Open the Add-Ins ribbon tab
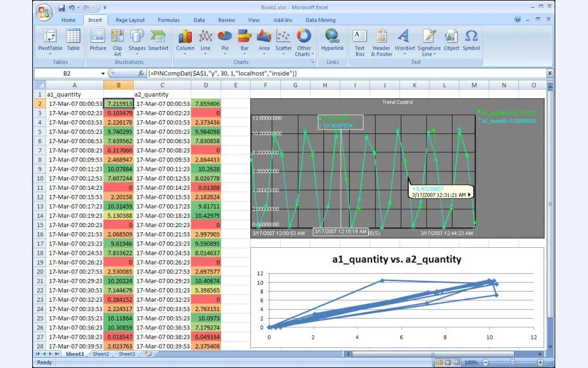Screen dimensions: 588x368 coord(283,20)
